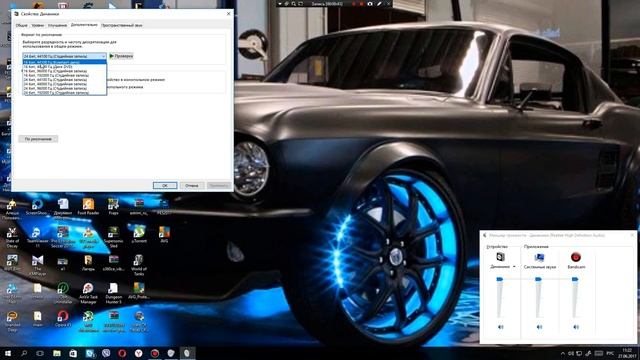640x360 pixels.
Task: Click the Динамики volume slider thumb
Action: tap(500, 279)
